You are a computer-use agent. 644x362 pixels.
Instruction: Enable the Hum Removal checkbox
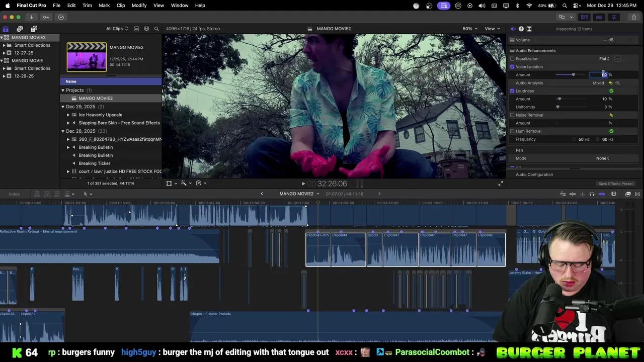(512, 131)
